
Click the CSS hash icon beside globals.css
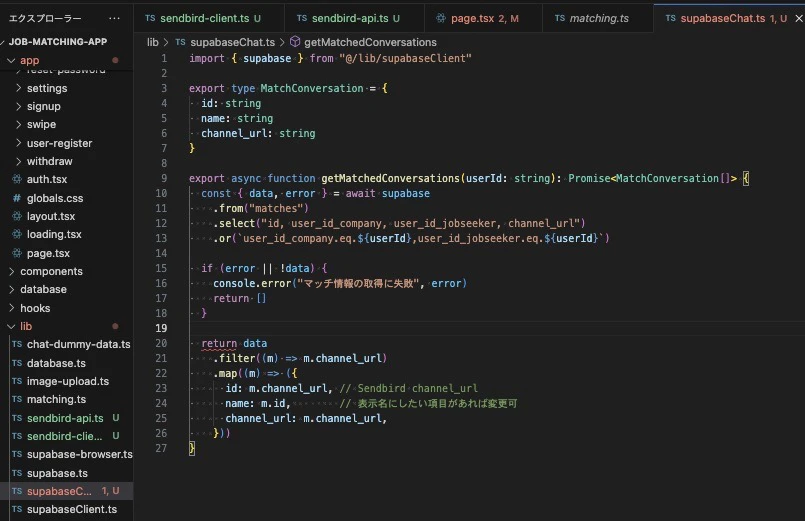17,198
